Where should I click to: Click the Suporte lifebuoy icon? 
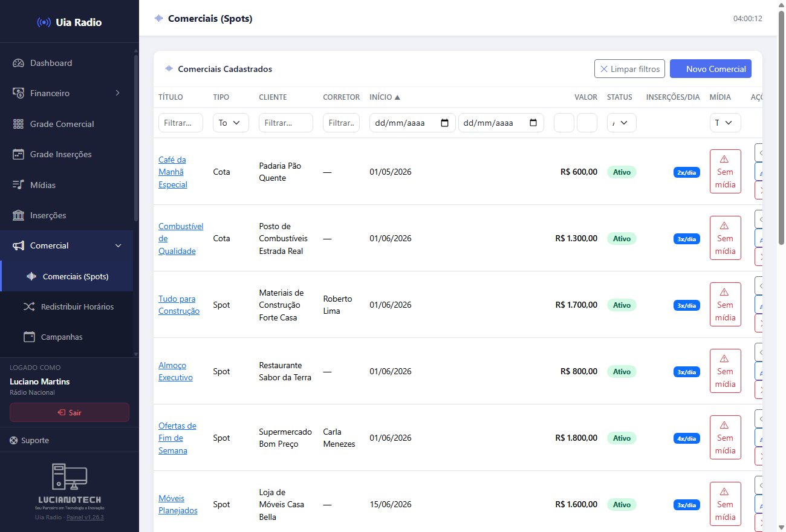[x=14, y=440]
